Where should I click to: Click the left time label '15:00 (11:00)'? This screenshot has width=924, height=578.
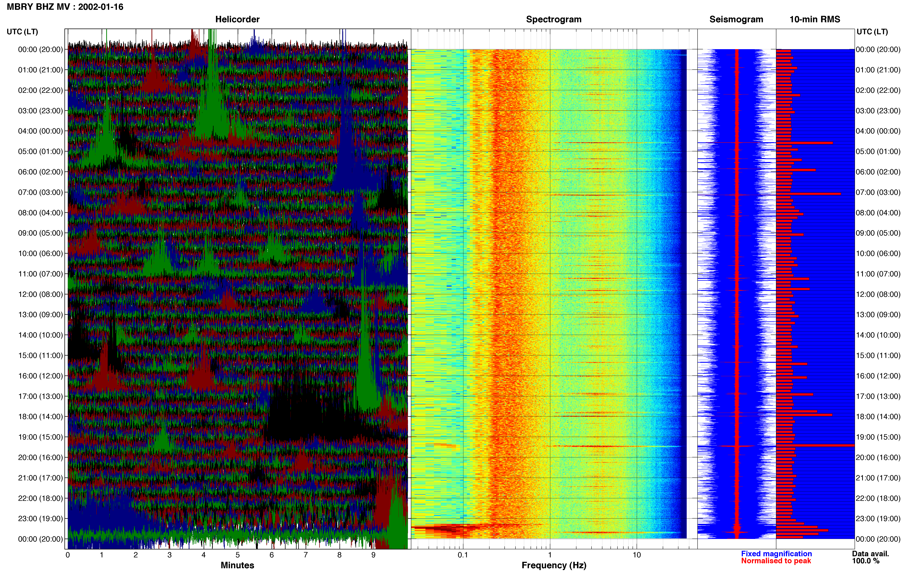[41, 356]
